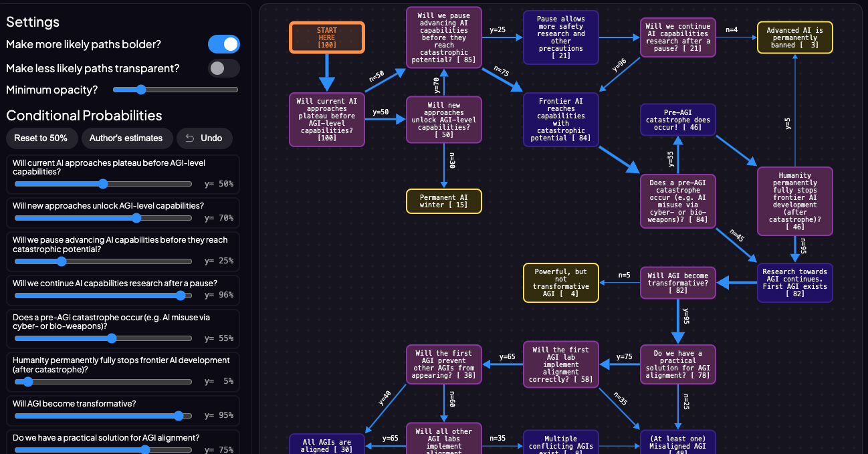Click the "Pre-AGI catastrophe does occur!" node
The height and width of the screenshot is (454, 868).
[677, 120]
